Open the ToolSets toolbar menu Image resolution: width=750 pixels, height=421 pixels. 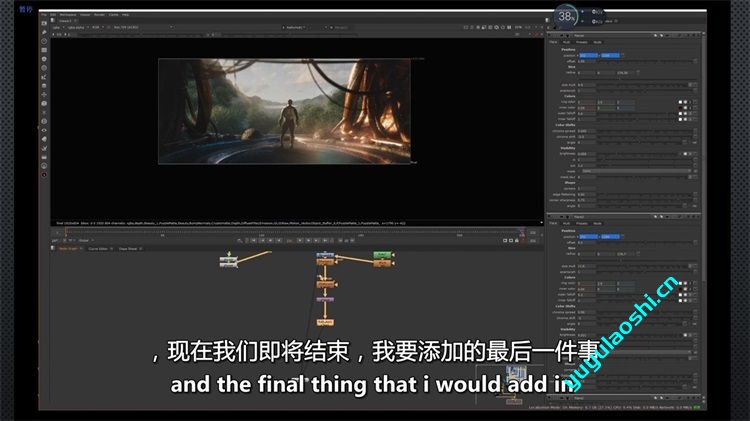44,148
